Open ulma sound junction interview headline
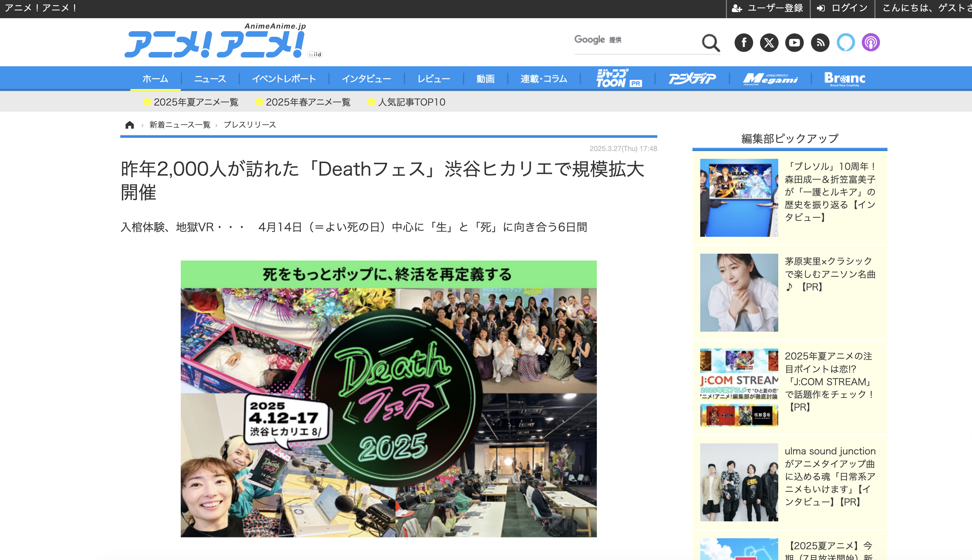 pos(830,477)
